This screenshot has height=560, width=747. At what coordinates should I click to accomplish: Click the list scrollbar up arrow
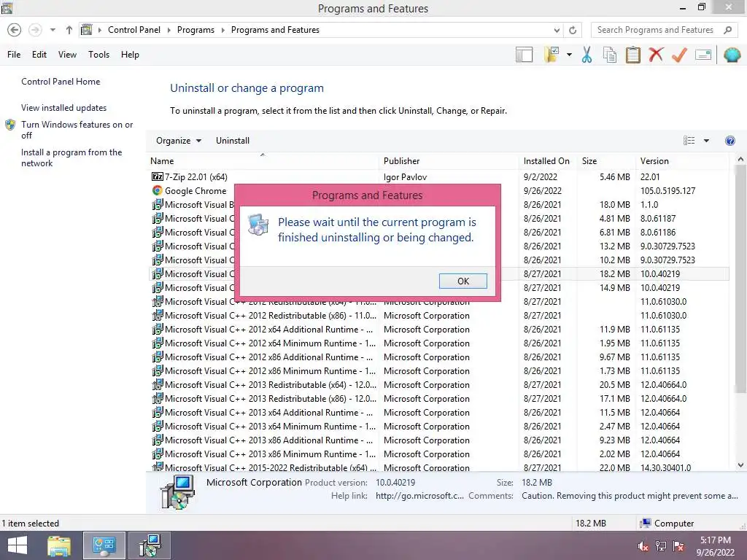click(x=740, y=160)
